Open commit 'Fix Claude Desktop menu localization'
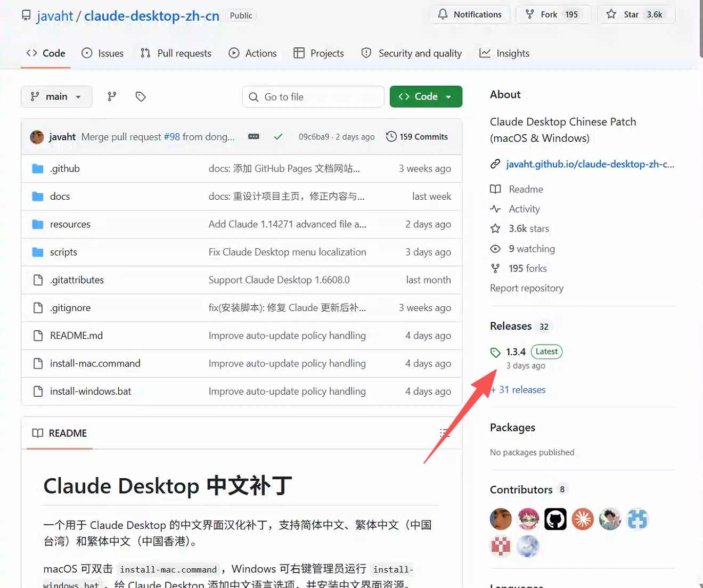Image resolution: width=703 pixels, height=588 pixels. click(288, 252)
